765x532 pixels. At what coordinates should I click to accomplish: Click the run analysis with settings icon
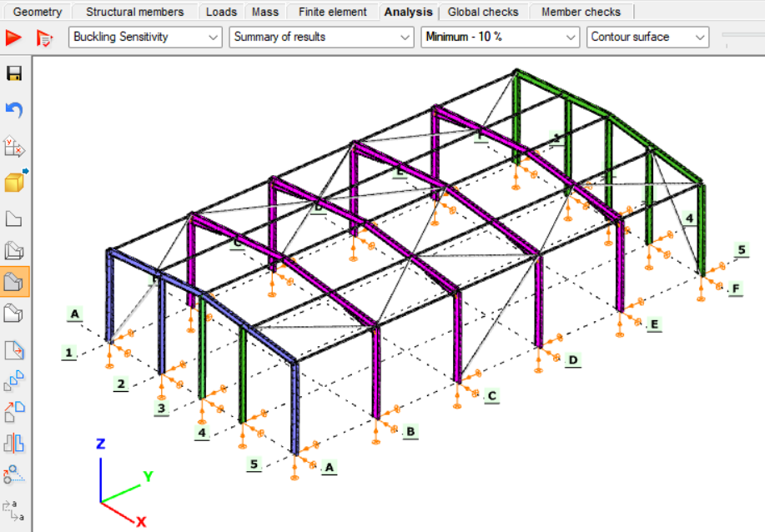coord(45,38)
